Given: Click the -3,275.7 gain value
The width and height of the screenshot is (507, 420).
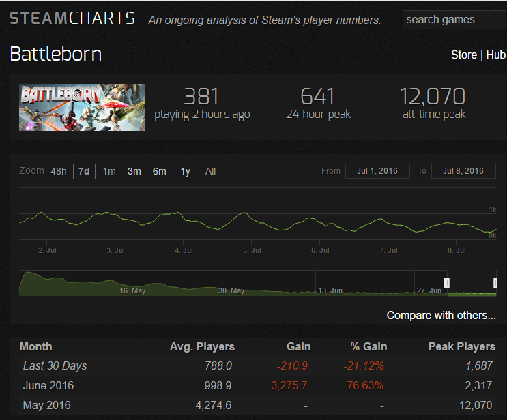Looking at the screenshot, I should coord(287,386).
